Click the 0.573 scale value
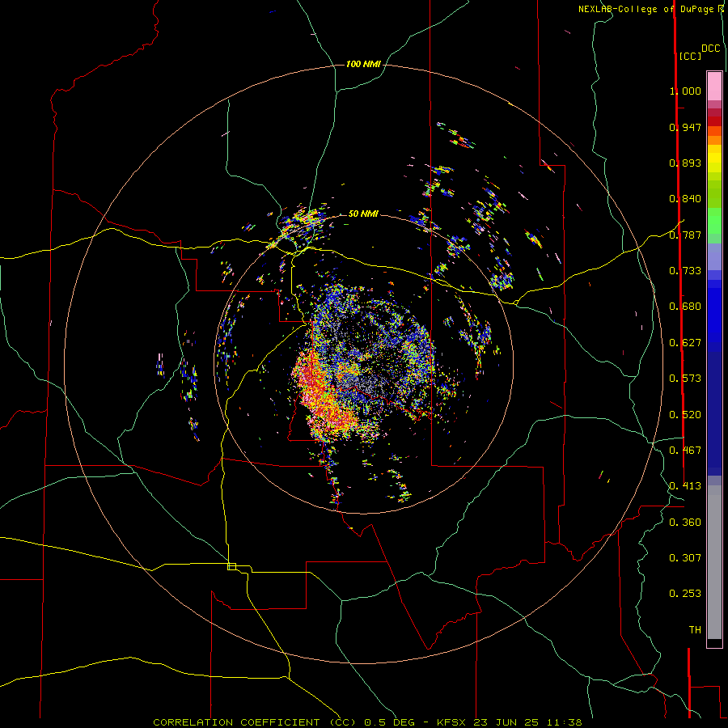728x728 pixels. (685, 379)
